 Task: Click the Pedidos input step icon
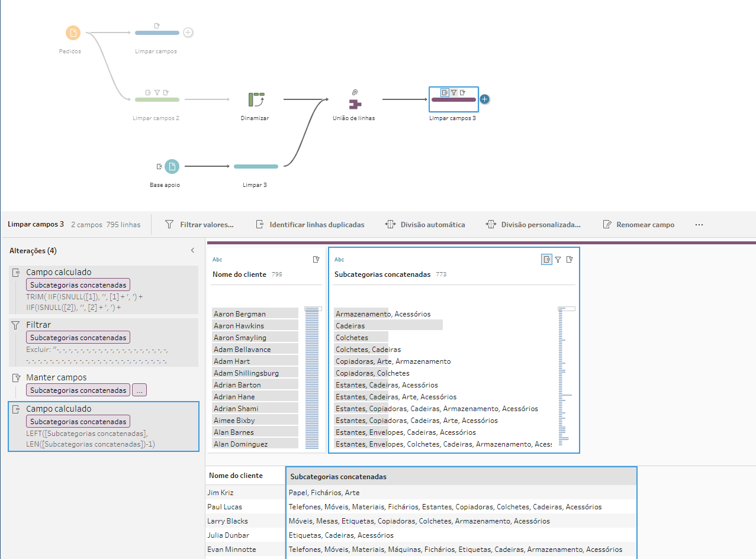(x=72, y=33)
